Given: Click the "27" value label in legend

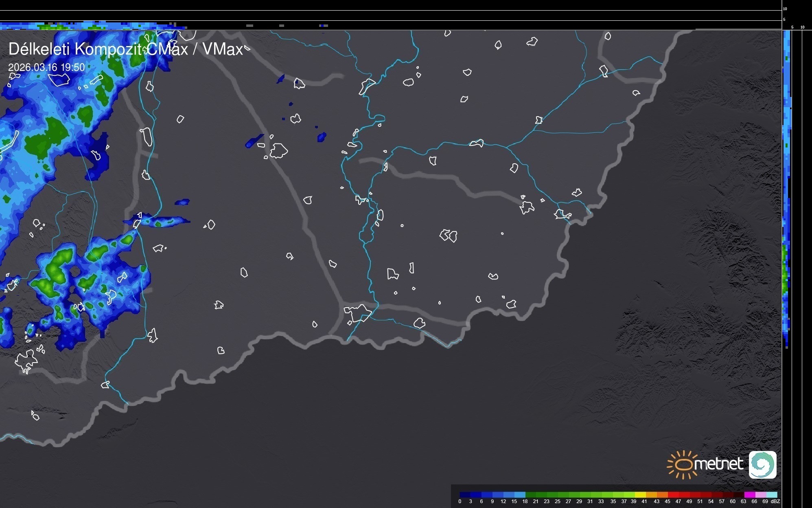Looking at the screenshot, I should 568,501.
